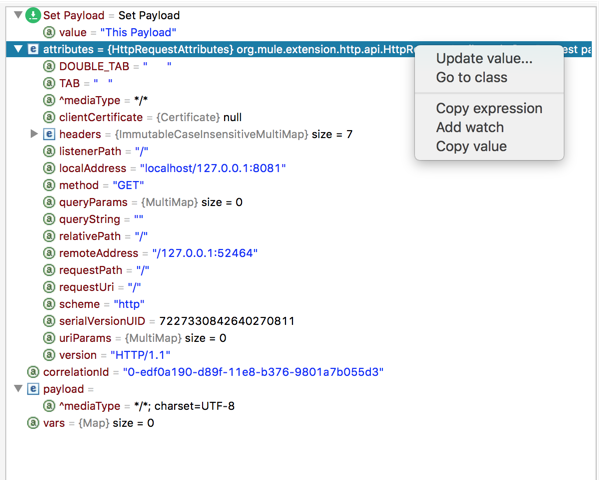This screenshot has width=600, height=480.
Task: Select 'Add watch' from context menu
Action: tap(469, 127)
